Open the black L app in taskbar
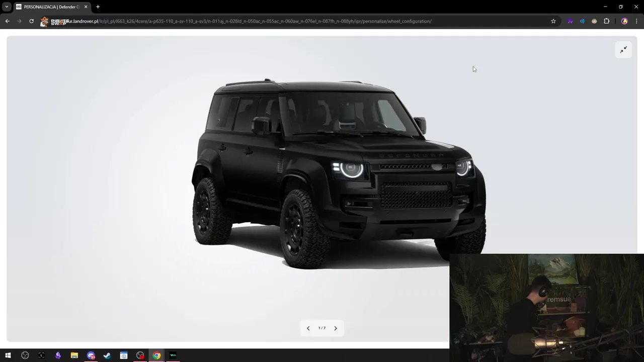The image size is (644, 362). click(41, 355)
